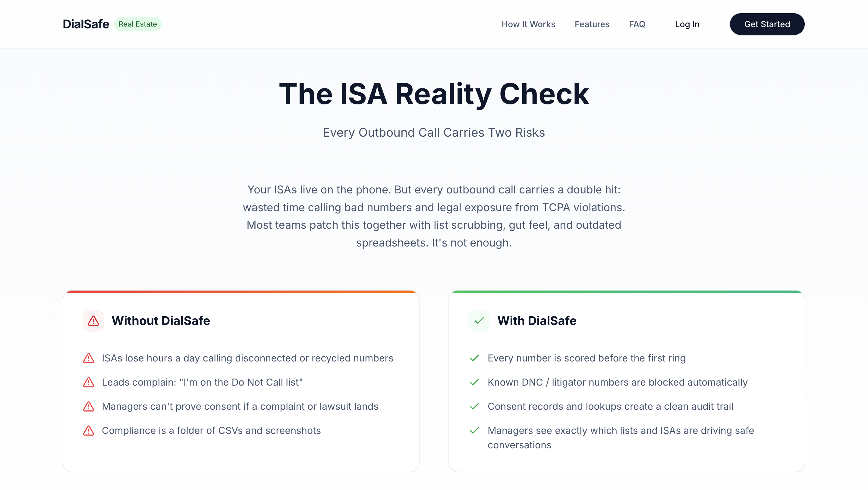The image size is (868, 490).
Task: Open the FAQ section
Action: [x=637, y=24]
